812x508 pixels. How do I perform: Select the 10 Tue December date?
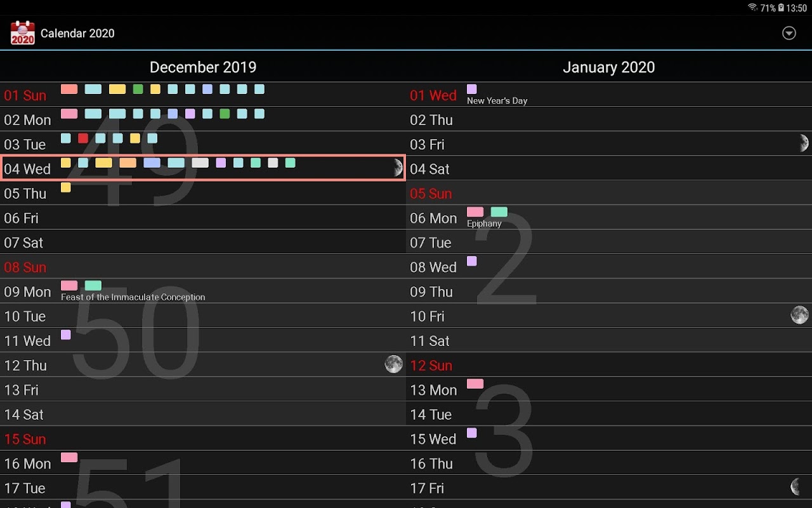tap(25, 316)
